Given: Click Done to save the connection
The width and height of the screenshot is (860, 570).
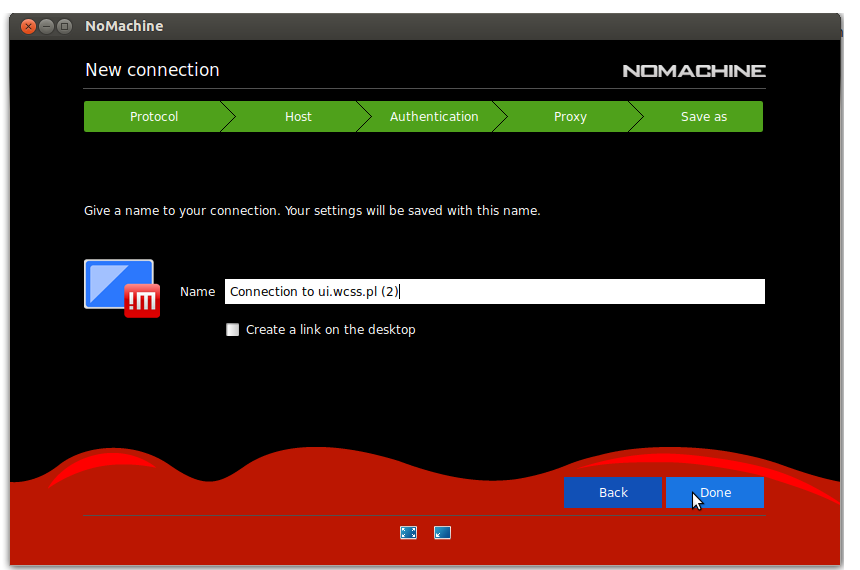Looking at the screenshot, I should (715, 492).
